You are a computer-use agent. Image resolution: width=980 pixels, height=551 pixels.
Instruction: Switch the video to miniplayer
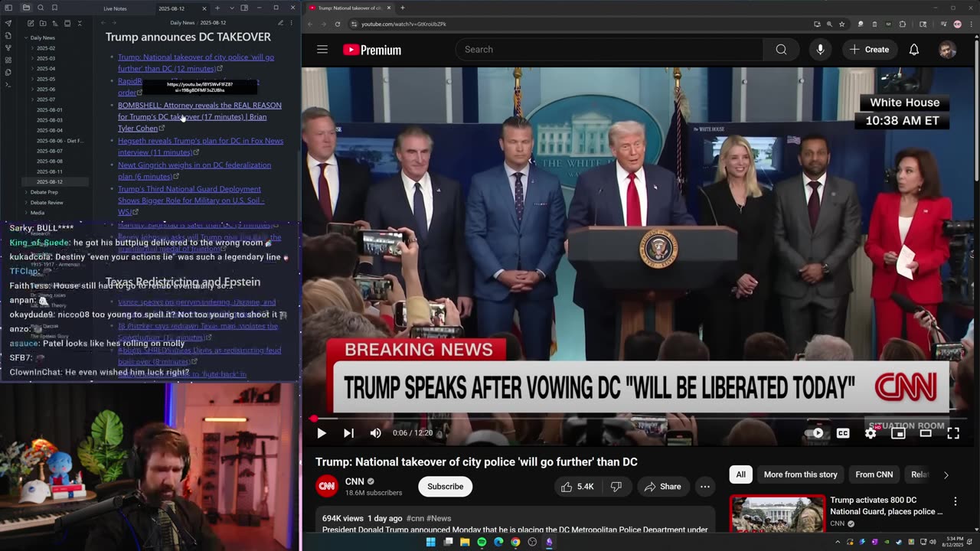coord(898,433)
